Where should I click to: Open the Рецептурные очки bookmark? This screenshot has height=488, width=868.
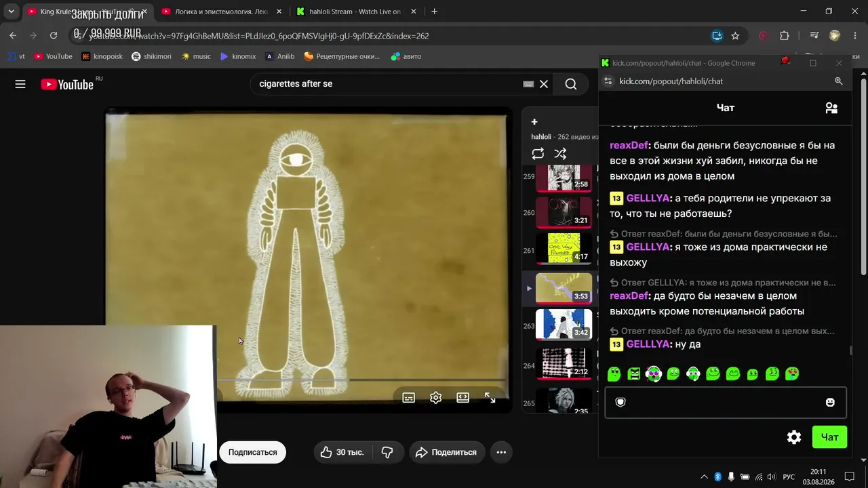(x=342, y=56)
